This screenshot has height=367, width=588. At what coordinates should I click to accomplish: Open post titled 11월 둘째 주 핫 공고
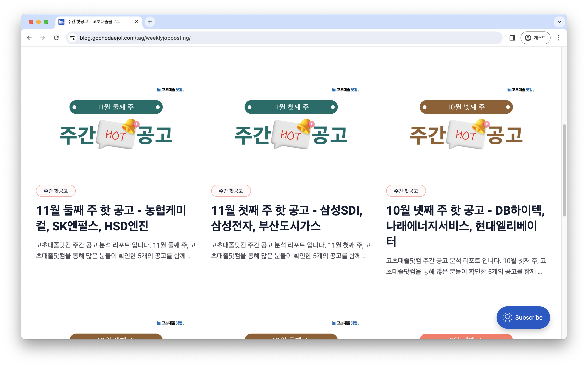coord(111,218)
